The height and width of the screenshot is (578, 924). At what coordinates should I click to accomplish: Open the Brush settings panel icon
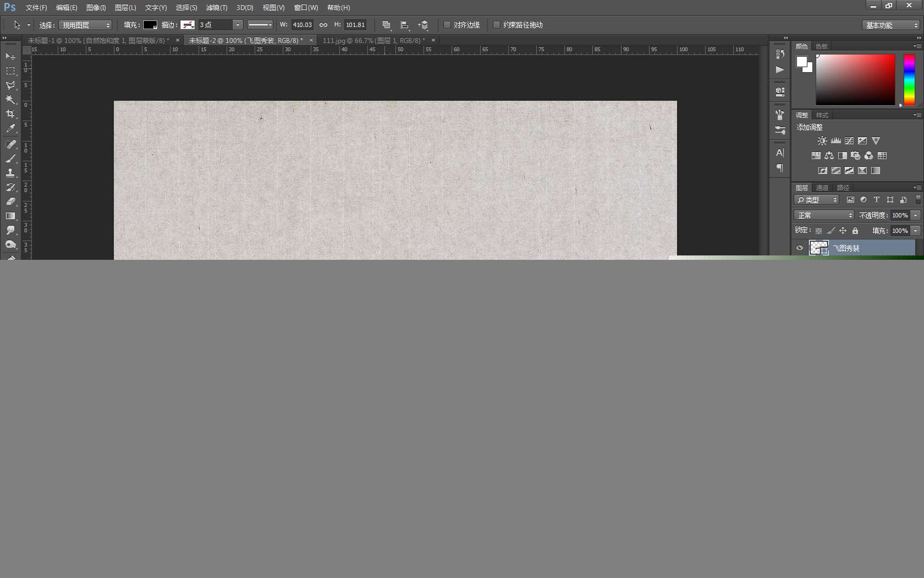(780, 130)
